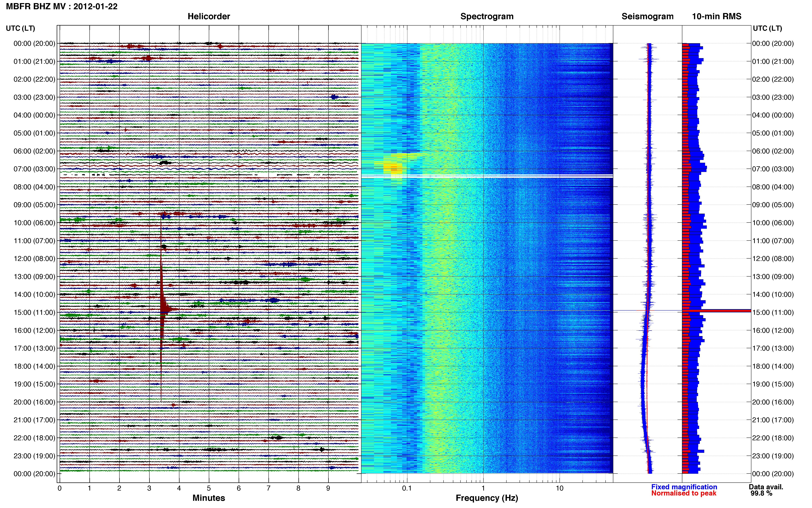Click the Normalised to peak legend text

pos(684,493)
